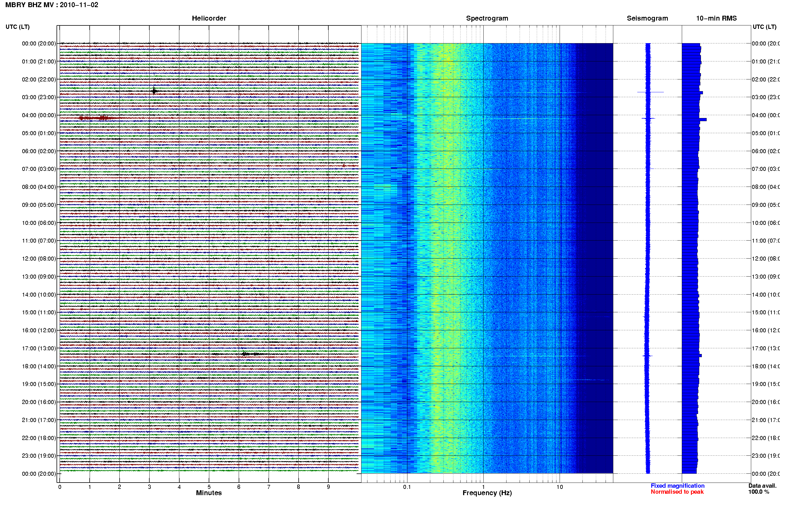Click the left '05:00 (01:00)' time label
The image size is (812, 508).
click(39, 133)
